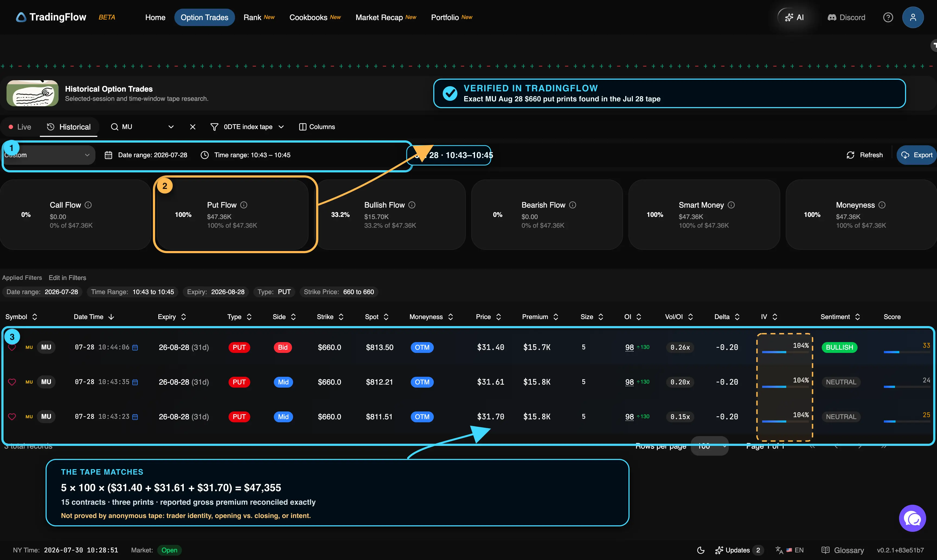Open the chat support bubble
The width and height of the screenshot is (937, 560).
click(913, 519)
